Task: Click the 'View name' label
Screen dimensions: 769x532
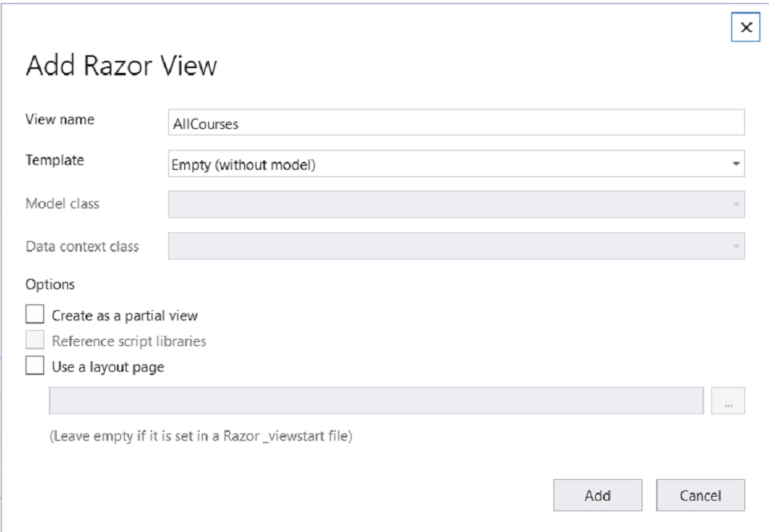Action: click(60, 119)
